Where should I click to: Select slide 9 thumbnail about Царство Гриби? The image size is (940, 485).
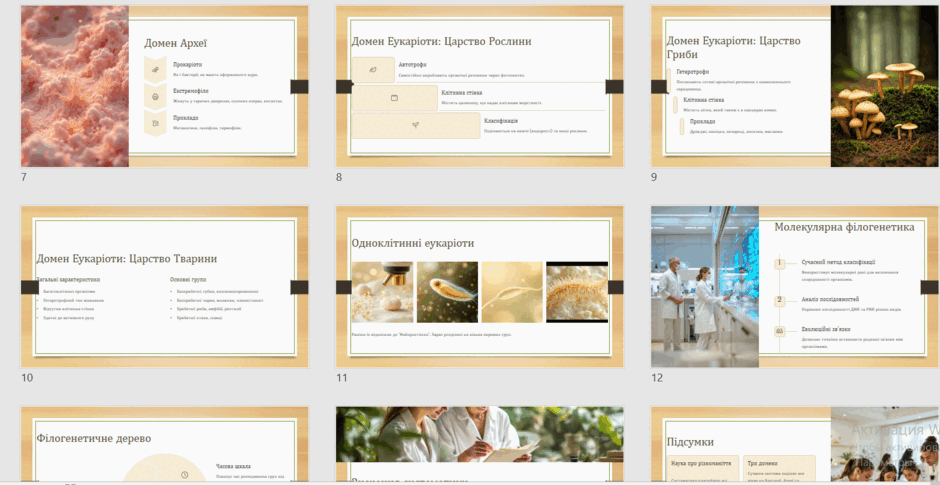tap(795, 86)
